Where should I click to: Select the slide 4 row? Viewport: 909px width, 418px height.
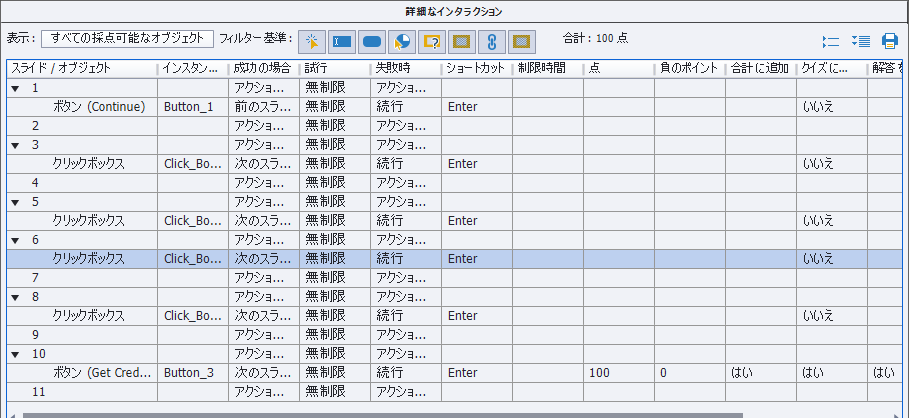454,183
